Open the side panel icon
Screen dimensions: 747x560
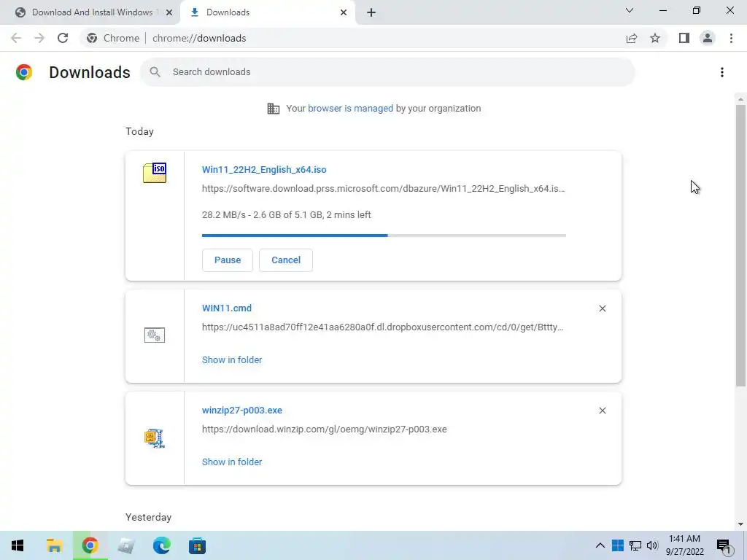(684, 38)
